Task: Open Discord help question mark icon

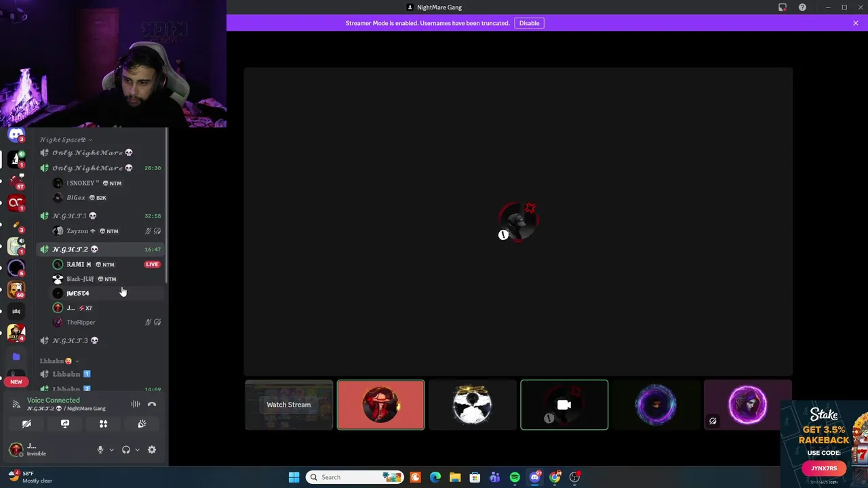Action: click(x=802, y=7)
